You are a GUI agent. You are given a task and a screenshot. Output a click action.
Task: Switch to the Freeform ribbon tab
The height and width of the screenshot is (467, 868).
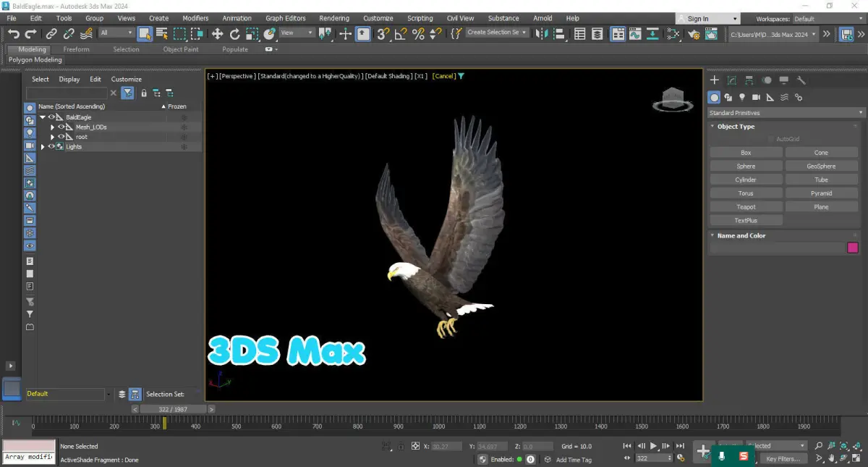76,49
